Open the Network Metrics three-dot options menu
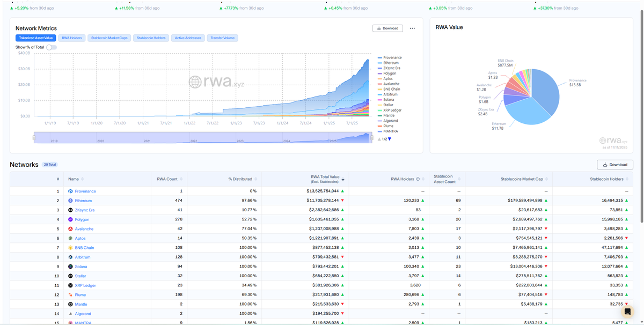The width and height of the screenshot is (644, 325). pyautogui.click(x=412, y=28)
